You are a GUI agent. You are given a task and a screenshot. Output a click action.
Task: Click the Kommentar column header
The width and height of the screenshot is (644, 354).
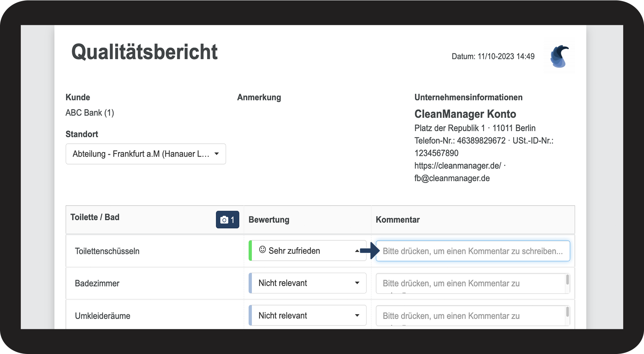(x=398, y=220)
